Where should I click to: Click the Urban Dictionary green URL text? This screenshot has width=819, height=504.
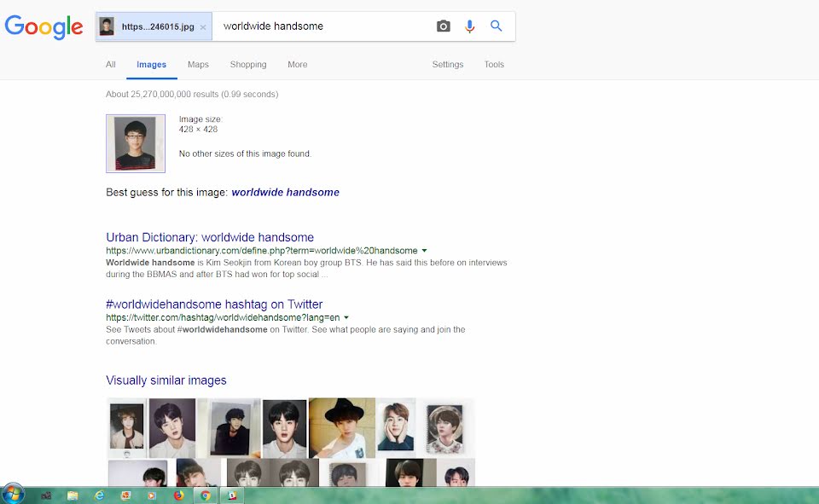pyautogui.click(x=262, y=251)
